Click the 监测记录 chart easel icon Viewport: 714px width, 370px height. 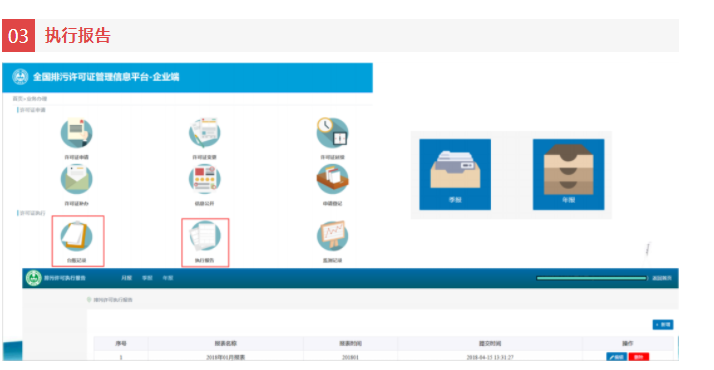pos(332,236)
